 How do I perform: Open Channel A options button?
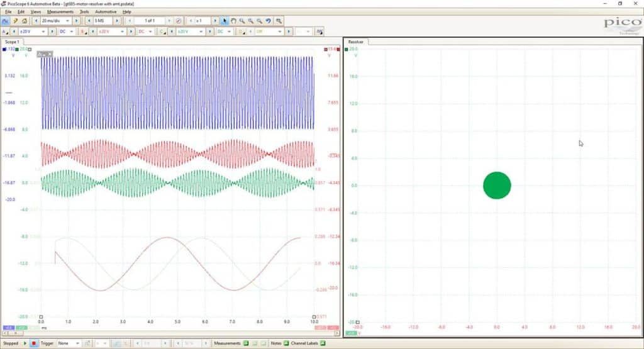tap(5, 31)
